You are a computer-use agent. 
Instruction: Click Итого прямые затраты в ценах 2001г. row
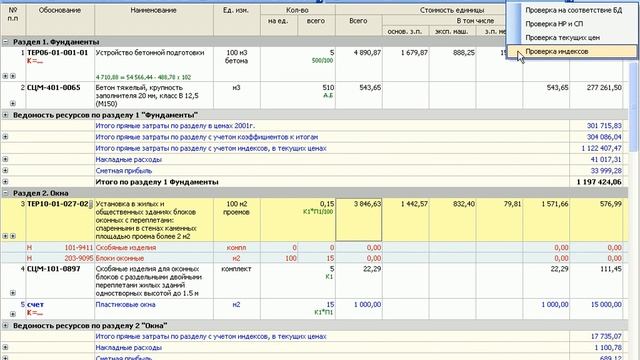(x=312, y=126)
